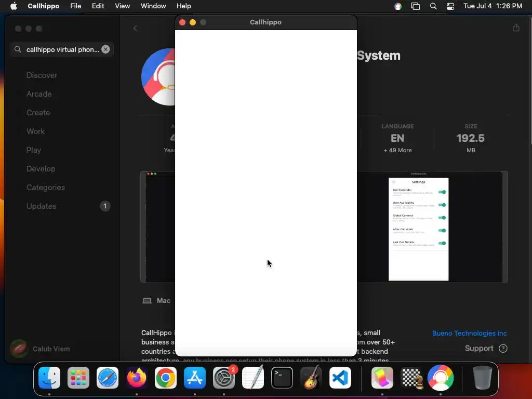532x399 pixels.
Task: Open Terminal from the Dock
Action: [x=282, y=378]
